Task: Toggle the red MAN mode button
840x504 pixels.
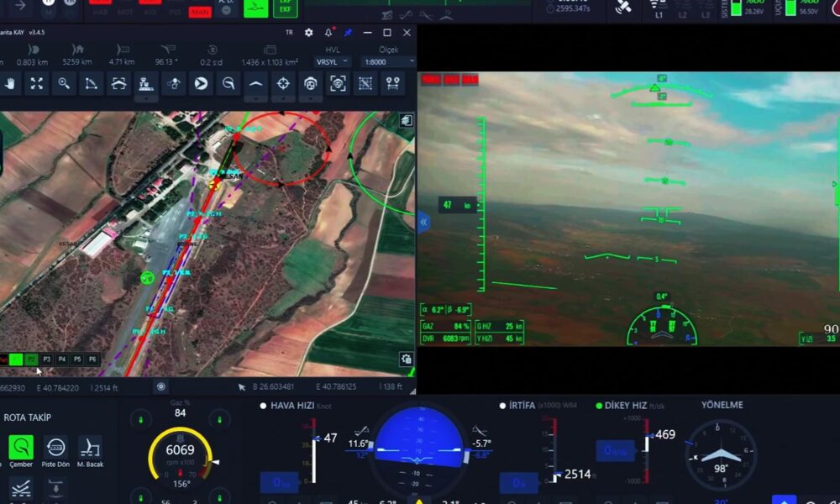Action: [x=201, y=12]
